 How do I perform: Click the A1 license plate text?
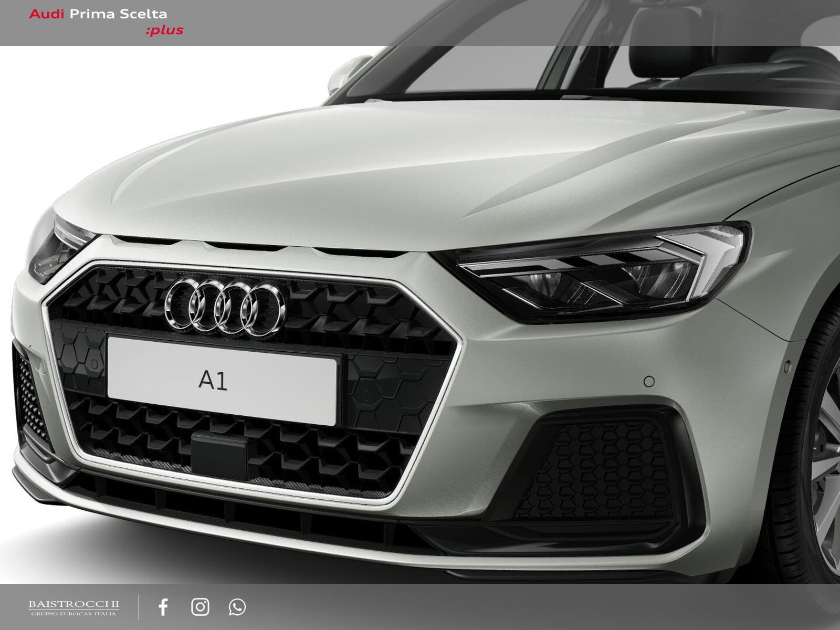pyautogui.click(x=213, y=380)
